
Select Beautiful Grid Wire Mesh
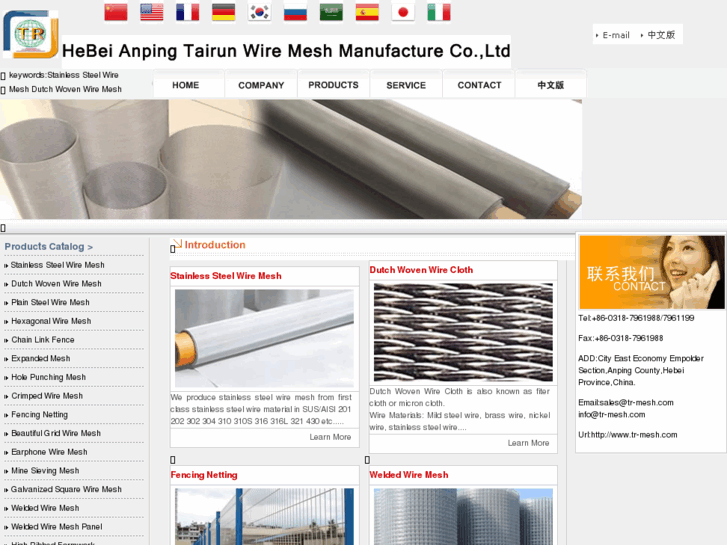point(56,433)
